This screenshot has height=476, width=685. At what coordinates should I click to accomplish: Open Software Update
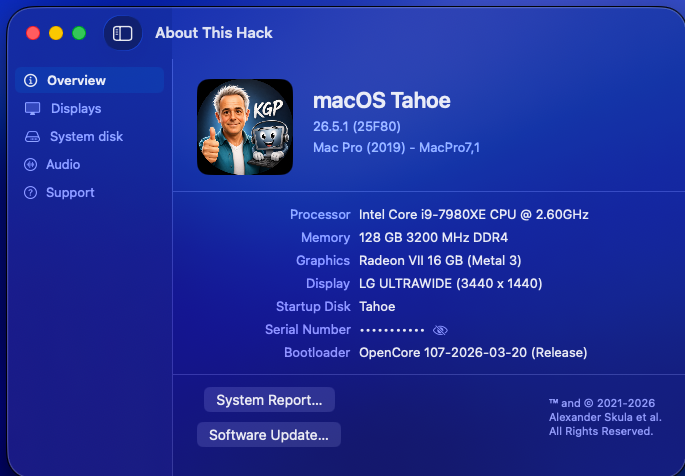pyautogui.click(x=269, y=435)
